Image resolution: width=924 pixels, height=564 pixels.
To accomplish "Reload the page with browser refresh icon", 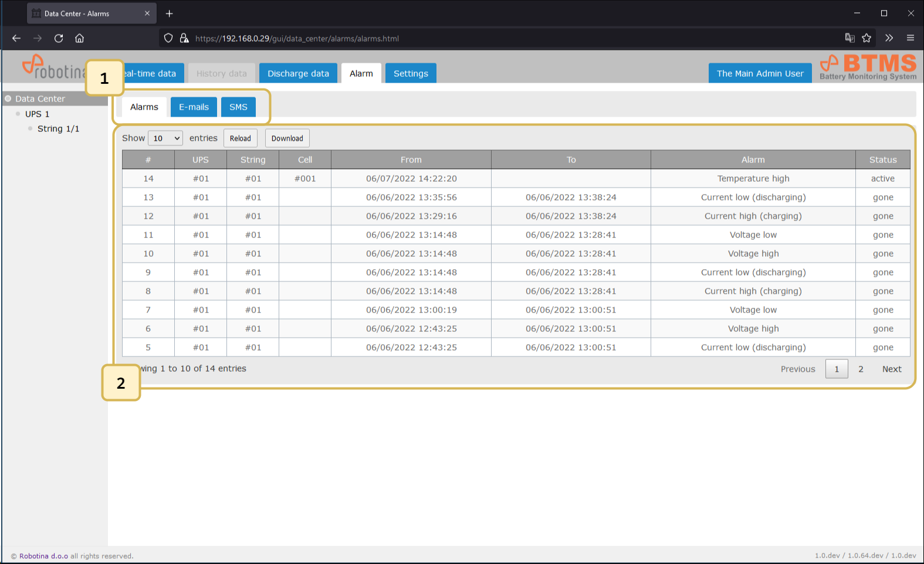I will pyautogui.click(x=59, y=38).
